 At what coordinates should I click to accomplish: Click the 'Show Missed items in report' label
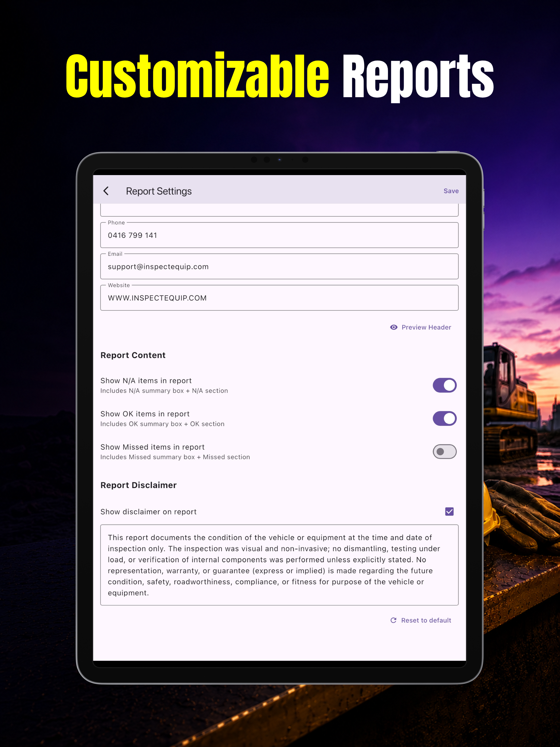pos(152,447)
